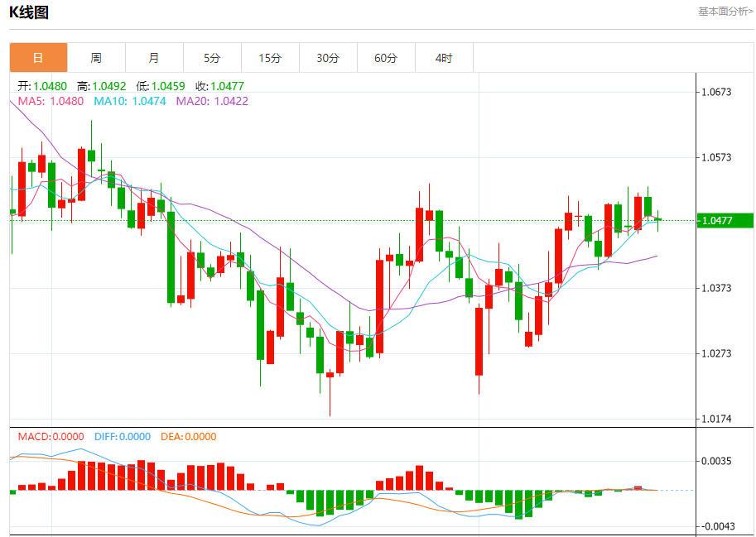Click the green 1.0477 current price label
Viewport: 756px width, 537px height.
(x=725, y=221)
